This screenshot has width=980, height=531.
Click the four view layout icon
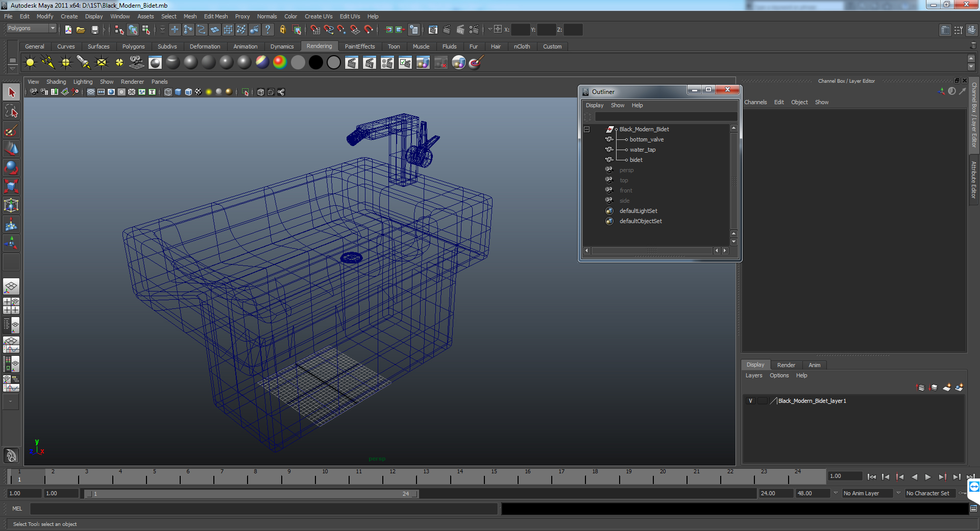click(x=11, y=306)
